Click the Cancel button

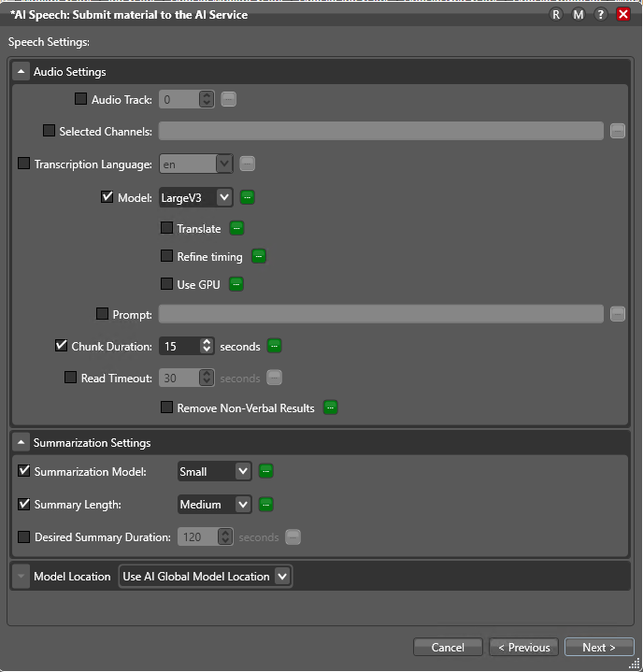tap(448, 647)
